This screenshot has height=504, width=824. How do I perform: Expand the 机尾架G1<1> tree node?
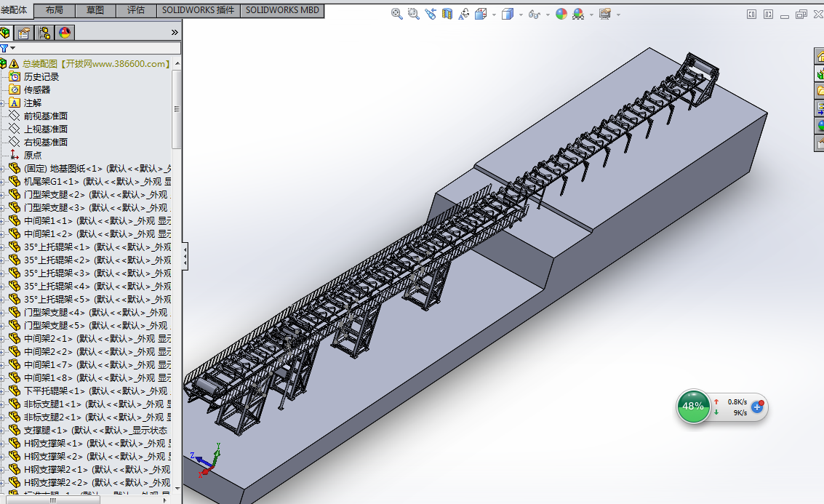pos(2,182)
